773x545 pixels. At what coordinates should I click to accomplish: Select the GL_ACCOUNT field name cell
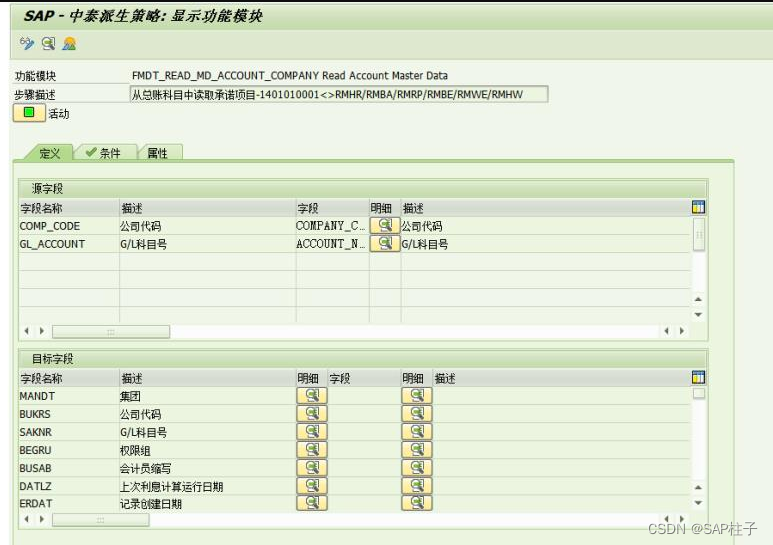coord(69,244)
